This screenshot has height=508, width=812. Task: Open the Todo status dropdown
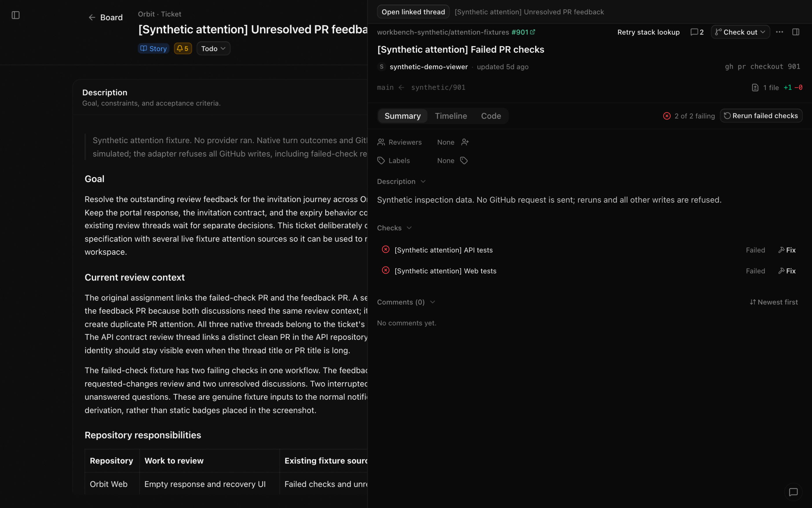pyautogui.click(x=213, y=49)
